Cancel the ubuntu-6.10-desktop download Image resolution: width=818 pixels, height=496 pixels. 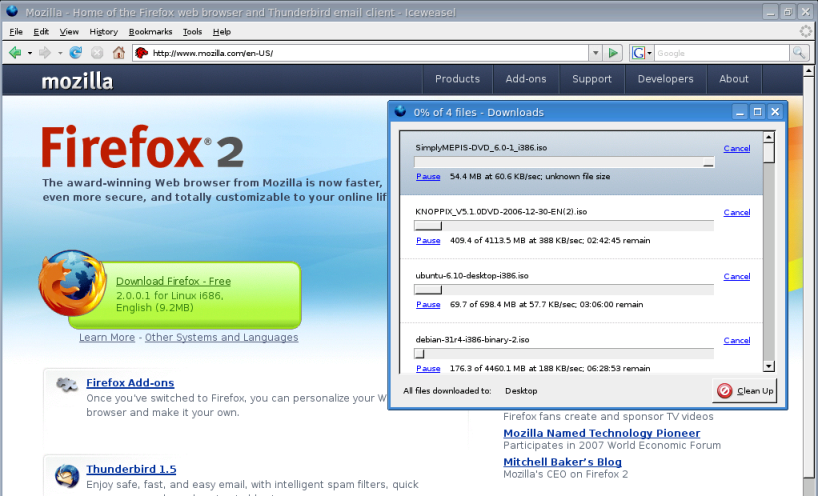point(737,276)
